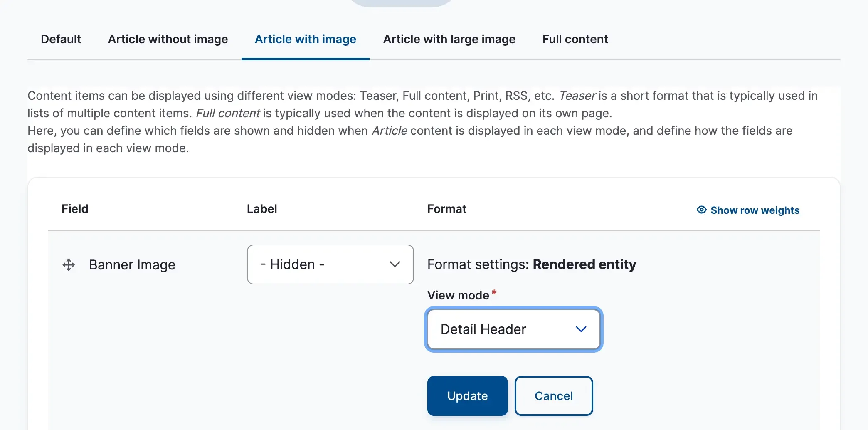The width and height of the screenshot is (868, 430).
Task: Open the Label dropdown set to Hidden
Action: (330, 264)
